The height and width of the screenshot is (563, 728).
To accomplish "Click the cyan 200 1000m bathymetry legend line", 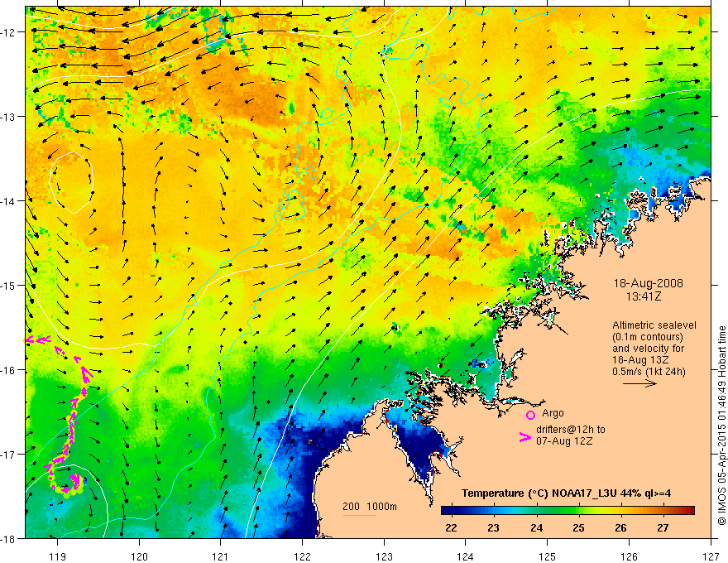I will [358, 515].
